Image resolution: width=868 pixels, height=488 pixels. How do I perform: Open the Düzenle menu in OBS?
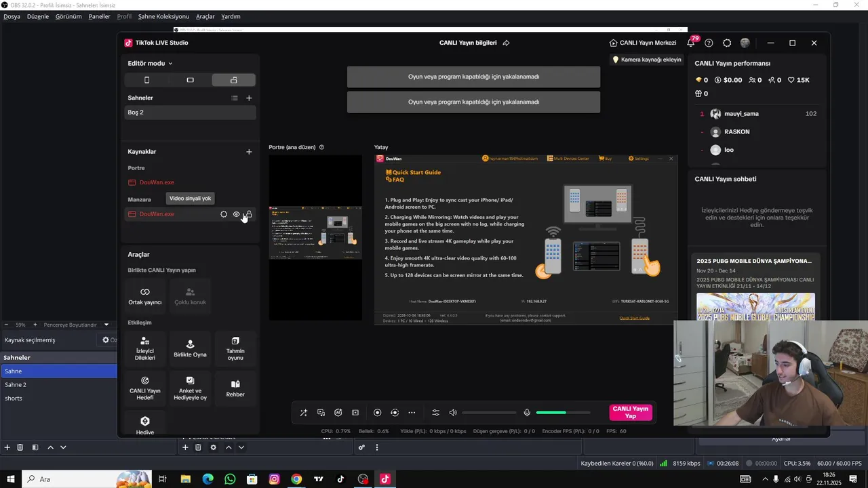coord(38,16)
